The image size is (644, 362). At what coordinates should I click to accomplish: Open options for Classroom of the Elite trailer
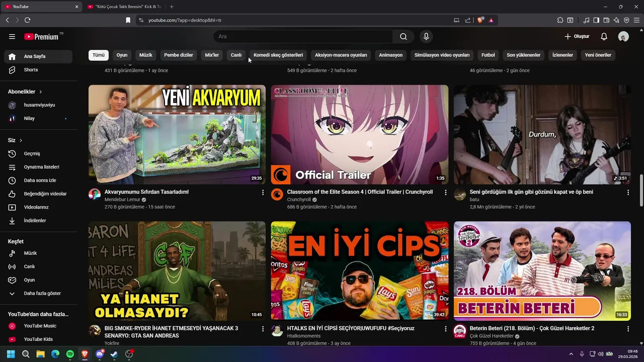click(x=445, y=193)
